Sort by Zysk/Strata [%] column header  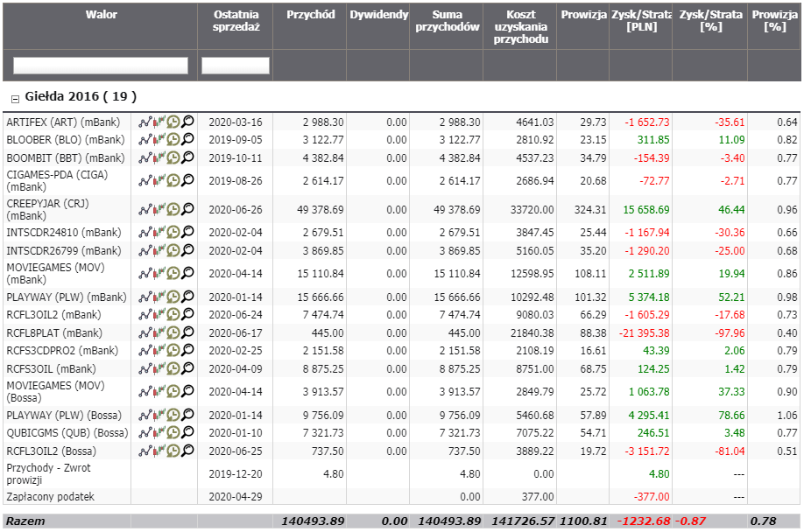tap(710, 20)
